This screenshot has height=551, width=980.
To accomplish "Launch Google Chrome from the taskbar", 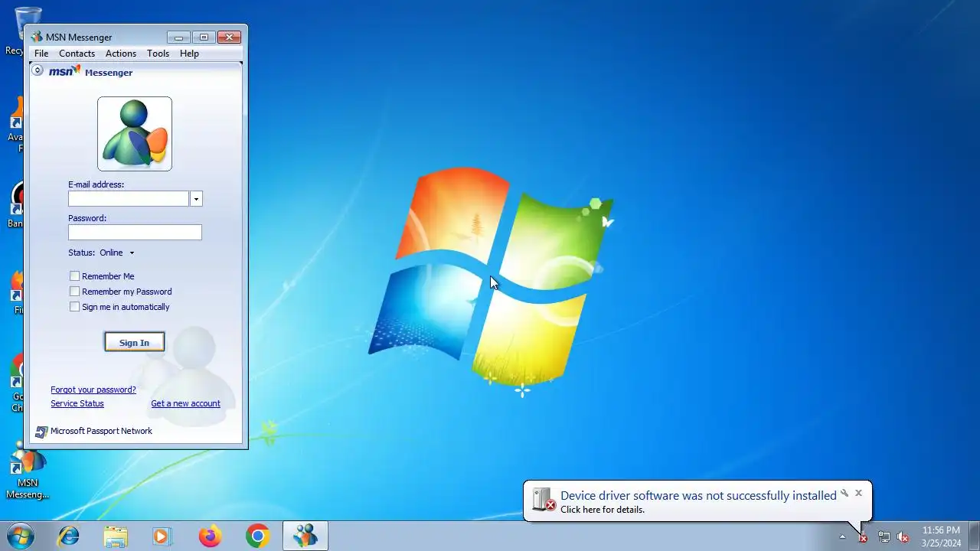I will (258, 536).
